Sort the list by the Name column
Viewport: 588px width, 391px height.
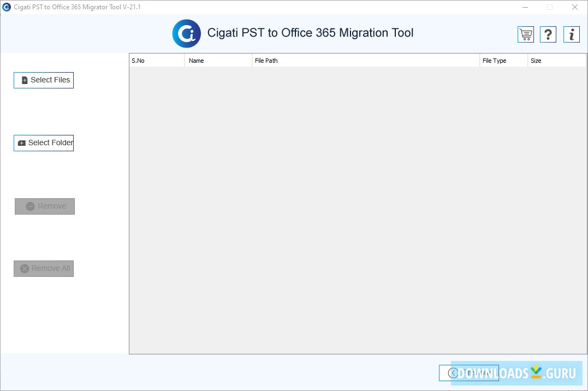click(x=218, y=60)
